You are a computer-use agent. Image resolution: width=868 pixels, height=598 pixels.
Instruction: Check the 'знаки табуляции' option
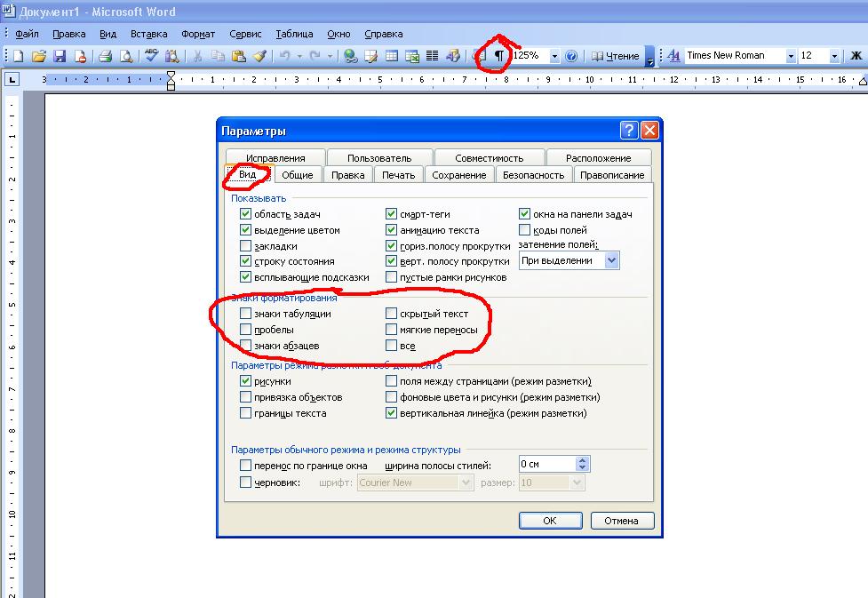pos(246,314)
